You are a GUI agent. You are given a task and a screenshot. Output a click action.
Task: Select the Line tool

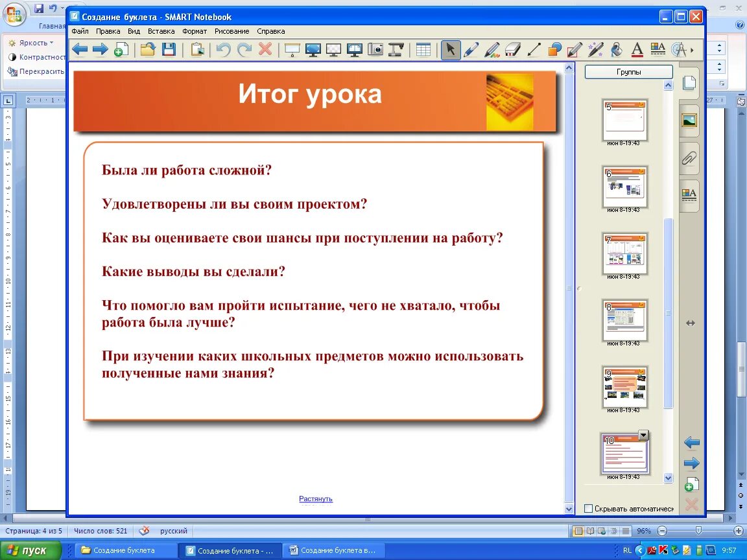534,49
